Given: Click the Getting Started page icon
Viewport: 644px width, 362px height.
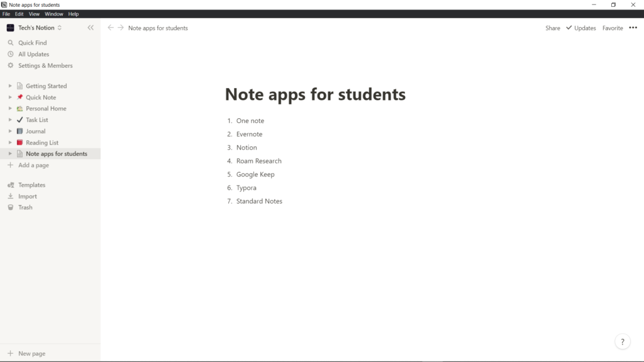Looking at the screenshot, I should pos(19,85).
